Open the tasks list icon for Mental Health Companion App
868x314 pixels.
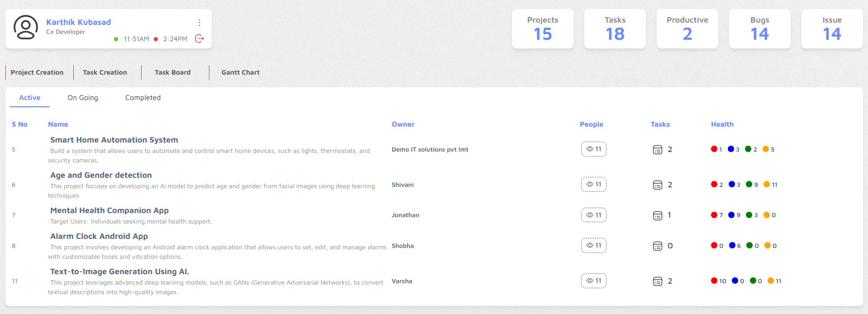pyautogui.click(x=658, y=216)
